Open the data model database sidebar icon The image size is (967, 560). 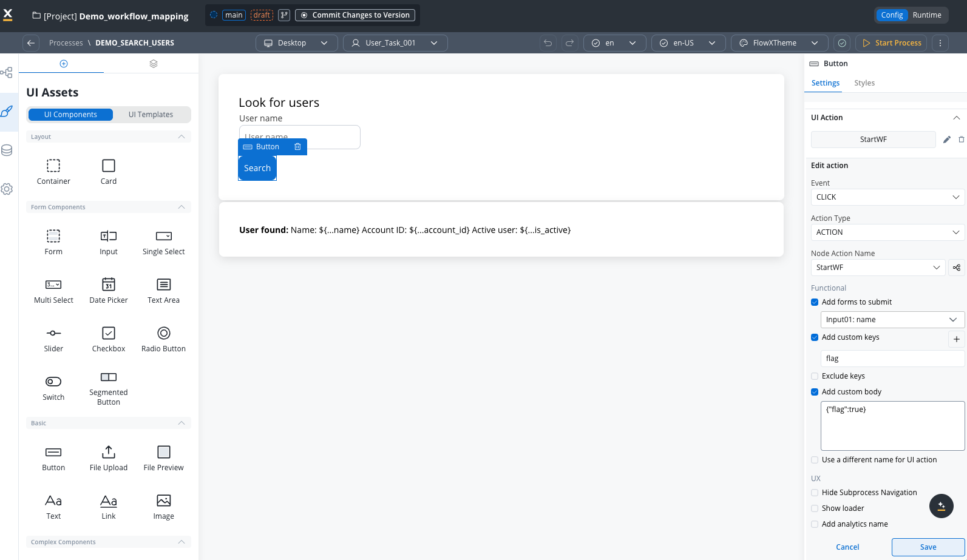(x=7, y=150)
